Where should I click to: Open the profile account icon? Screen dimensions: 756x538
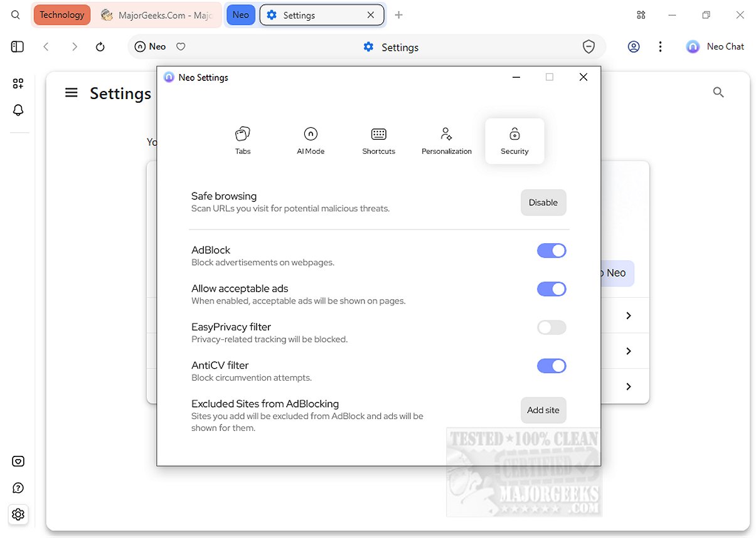coord(634,46)
